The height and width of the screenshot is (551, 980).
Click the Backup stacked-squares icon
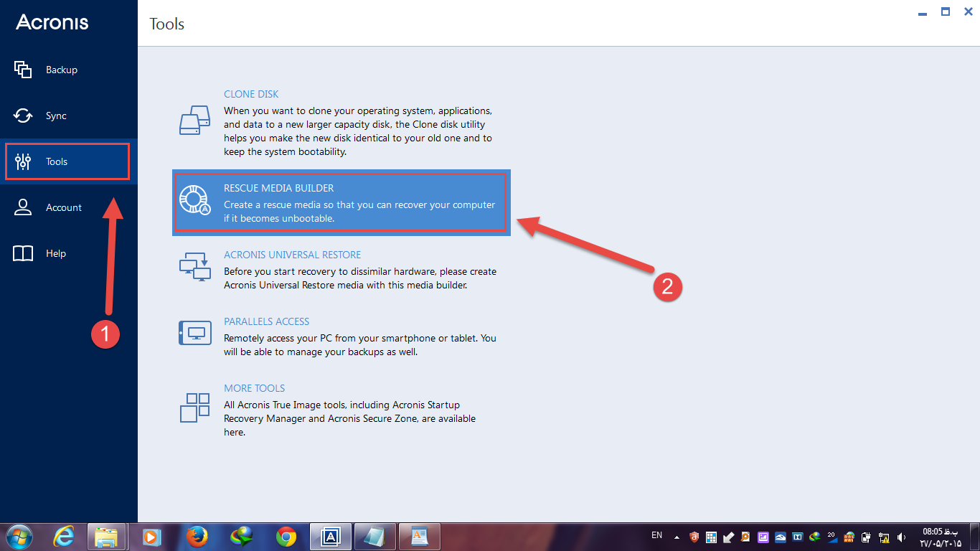tap(23, 70)
